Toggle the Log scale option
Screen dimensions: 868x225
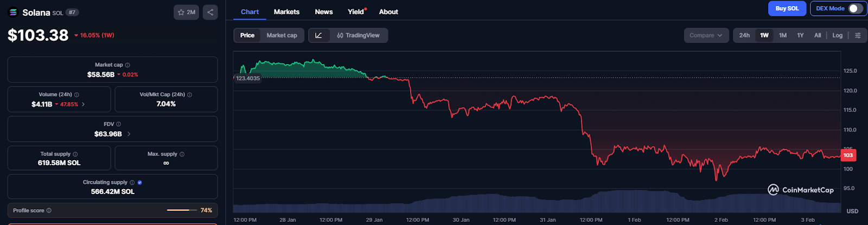pyautogui.click(x=837, y=35)
